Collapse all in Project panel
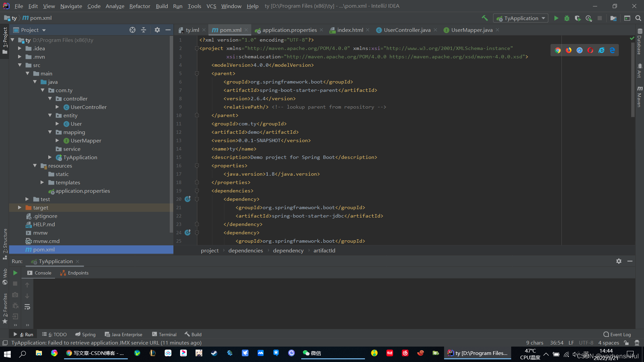Screen dimensions: 644x362 [x=144, y=30]
